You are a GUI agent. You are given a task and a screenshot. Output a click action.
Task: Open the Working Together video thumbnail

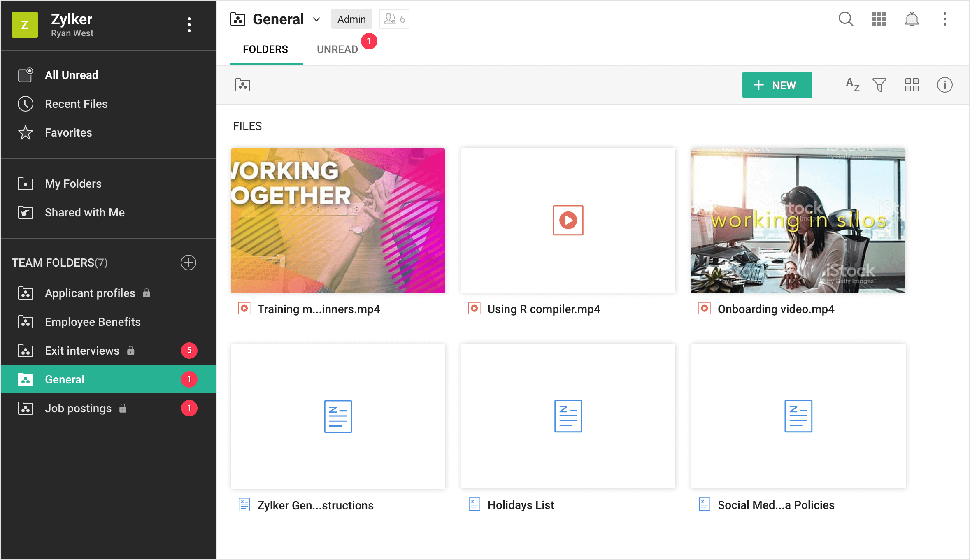[338, 220]
